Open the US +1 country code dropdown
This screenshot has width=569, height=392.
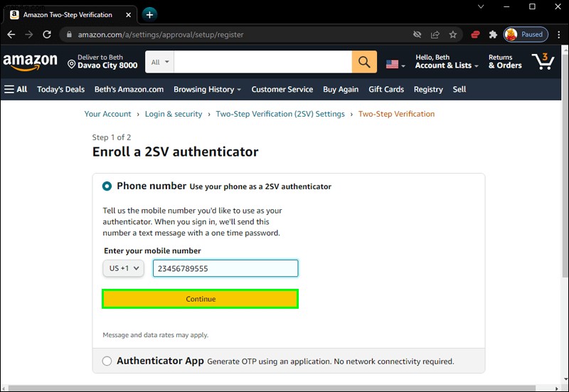tap(123, 268)
